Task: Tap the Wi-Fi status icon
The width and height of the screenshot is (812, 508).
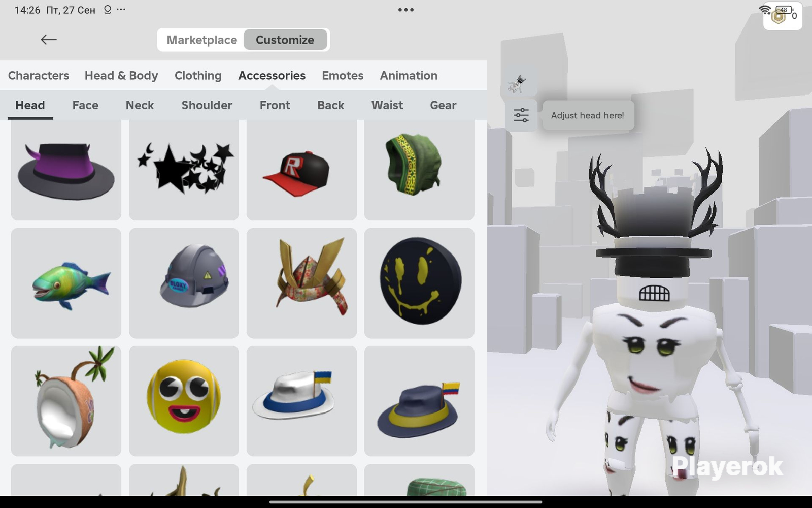Action: pos(765,10)
